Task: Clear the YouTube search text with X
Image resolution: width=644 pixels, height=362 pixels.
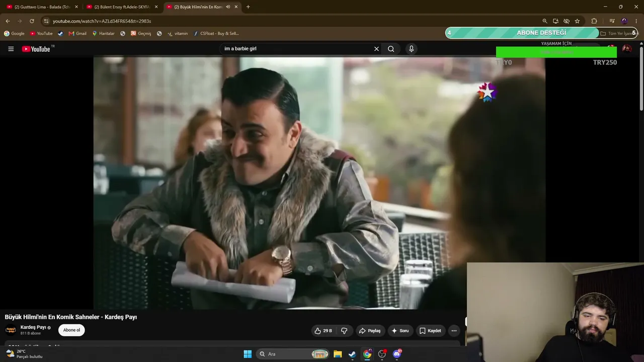Action: click(x=376, y=49)
